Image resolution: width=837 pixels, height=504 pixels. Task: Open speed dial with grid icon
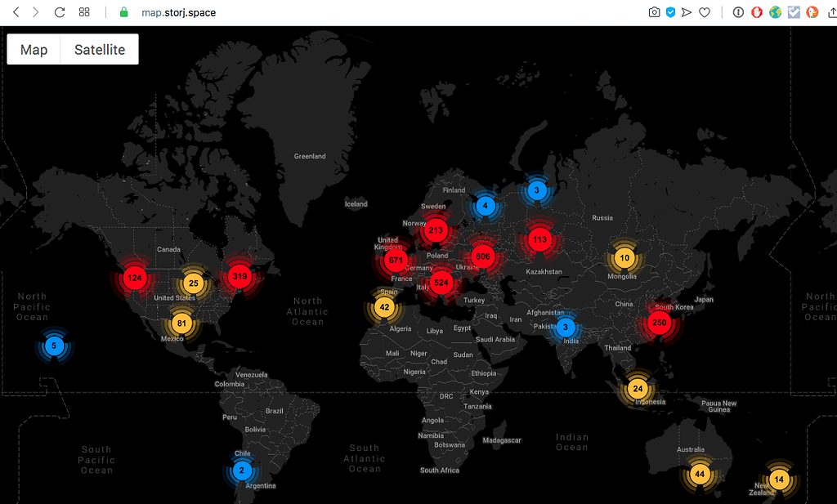(83, 11)
